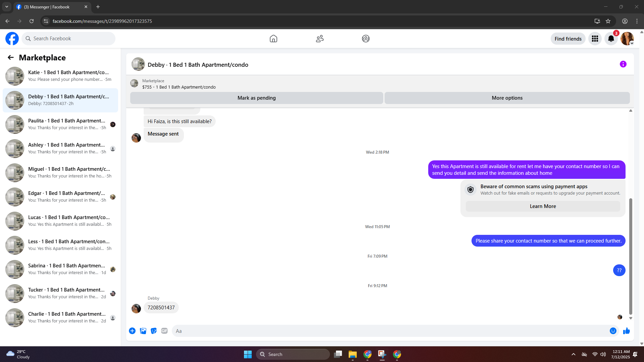Open Chrome's three-dot menu
This screenshot has width=644, height=362.
coord(637,21)
